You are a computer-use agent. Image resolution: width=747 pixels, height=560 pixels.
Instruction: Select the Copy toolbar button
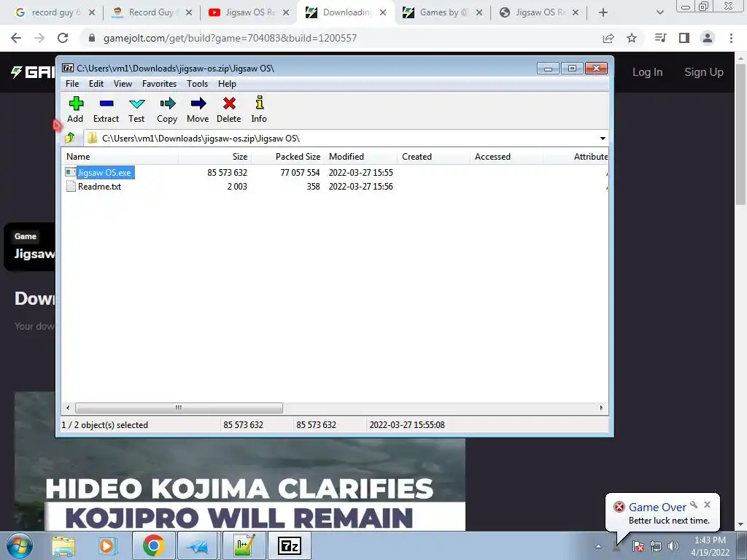tap(167, 109)
